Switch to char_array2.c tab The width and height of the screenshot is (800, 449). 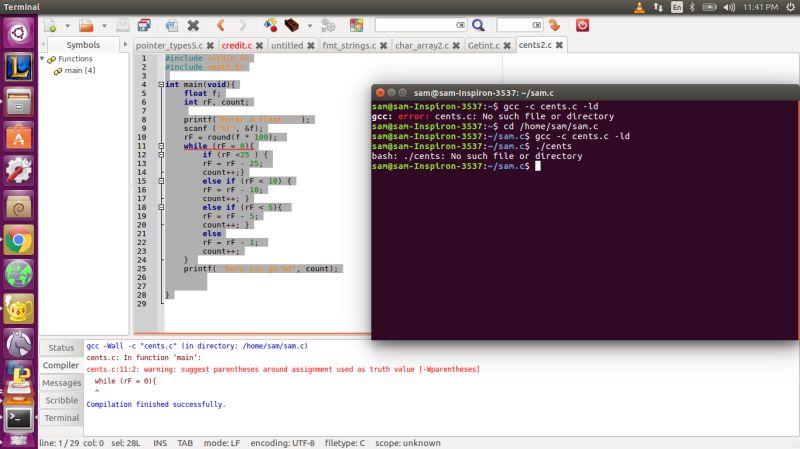pos(422,45)
